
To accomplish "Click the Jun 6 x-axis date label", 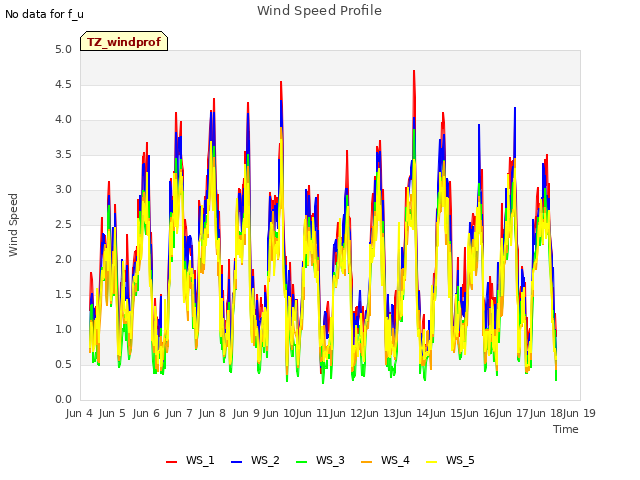I will pyautogui.click(x=146, y=413).
